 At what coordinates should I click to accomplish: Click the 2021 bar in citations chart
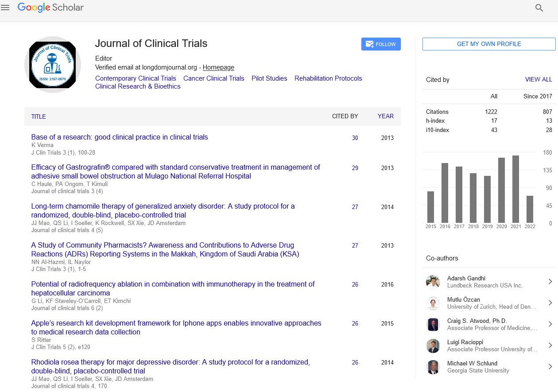[x=515, y=189]
